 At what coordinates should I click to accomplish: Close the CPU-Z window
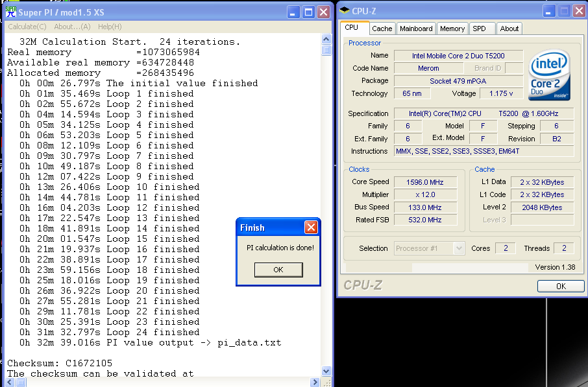click(580, 11)
